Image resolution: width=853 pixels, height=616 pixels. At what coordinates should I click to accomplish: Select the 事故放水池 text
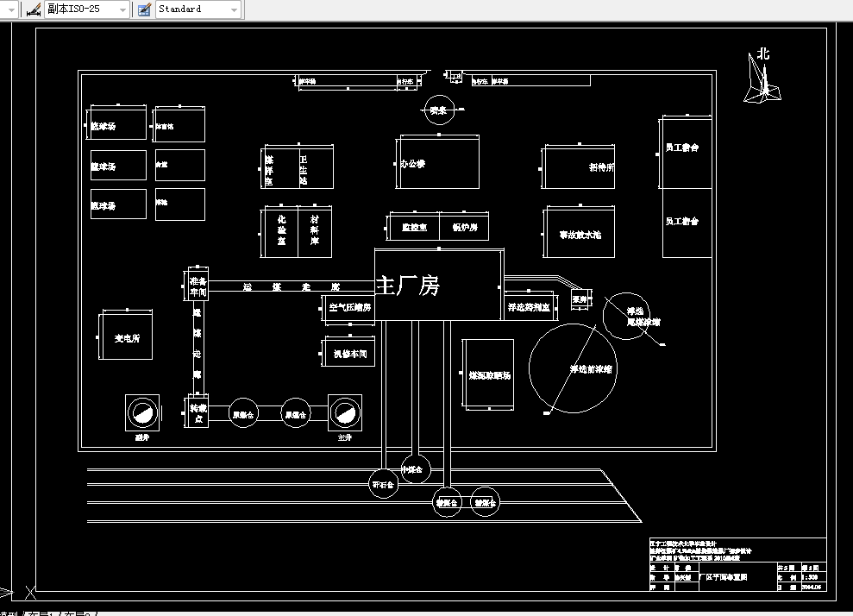[580, 235]
